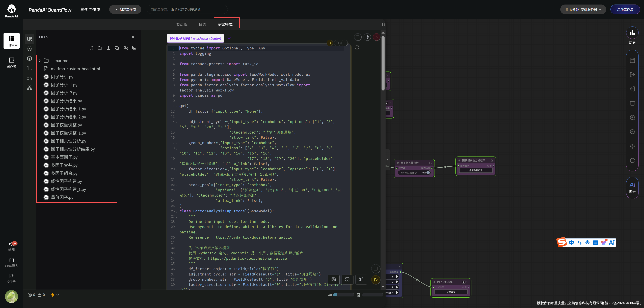This screenshot has height=308, width=644.
Task: Click the current workflow name field
Action: coord(187,10)
